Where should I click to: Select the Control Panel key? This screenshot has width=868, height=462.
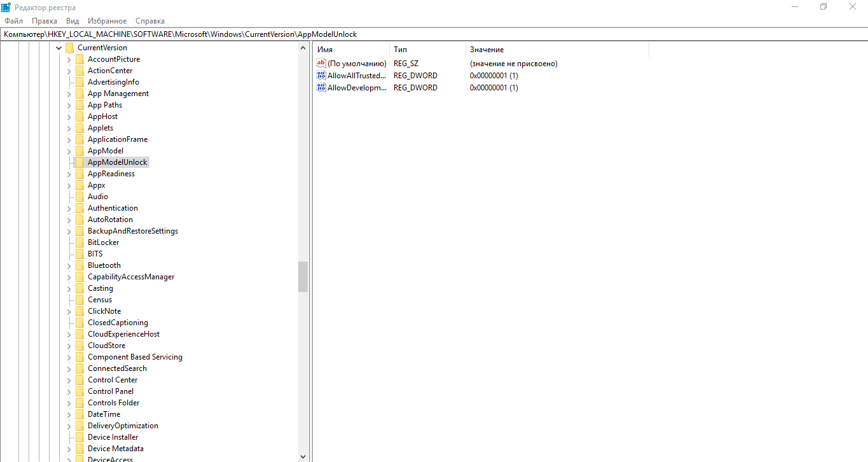pyautogui.click(x=111, y=391)
